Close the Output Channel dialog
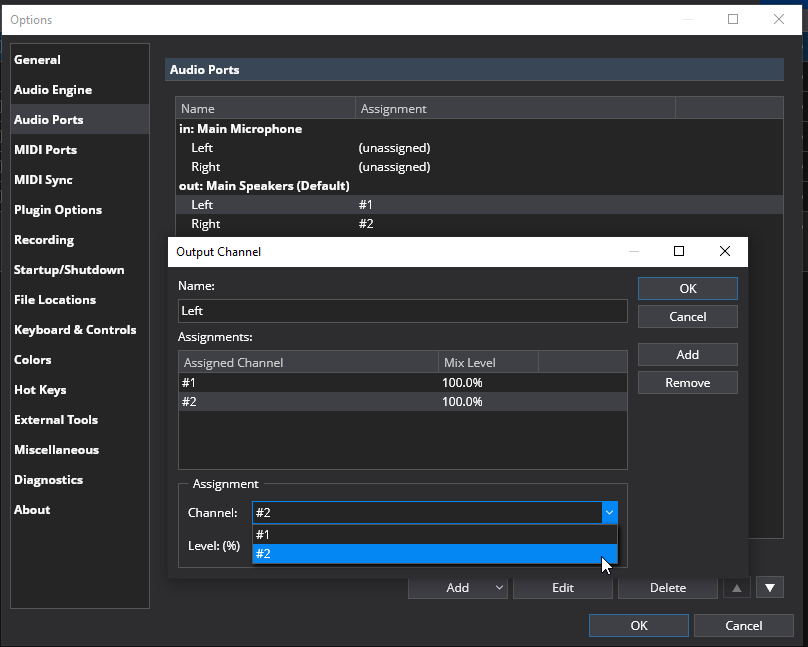 coord(725,251)
